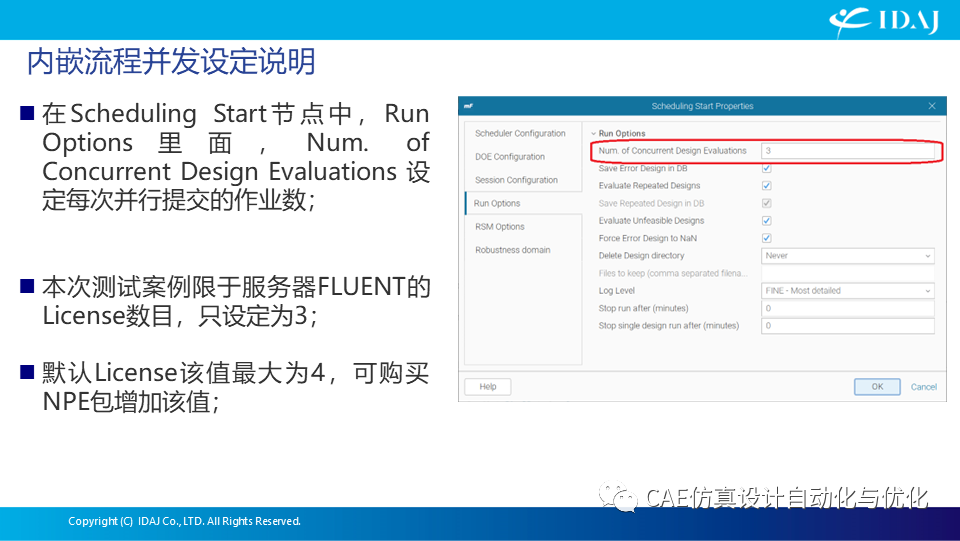Click the OK button
960x541 pixels.
tap(877, 387)
